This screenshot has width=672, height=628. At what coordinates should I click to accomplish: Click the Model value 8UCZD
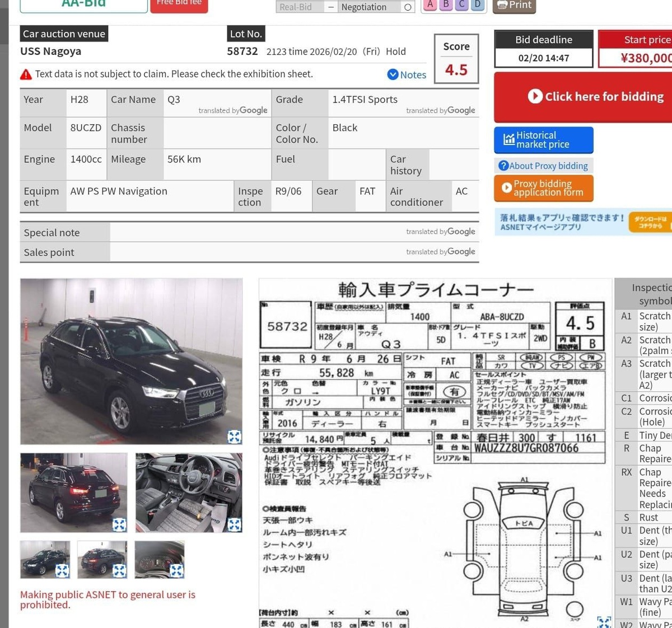[x=86, y=128]
